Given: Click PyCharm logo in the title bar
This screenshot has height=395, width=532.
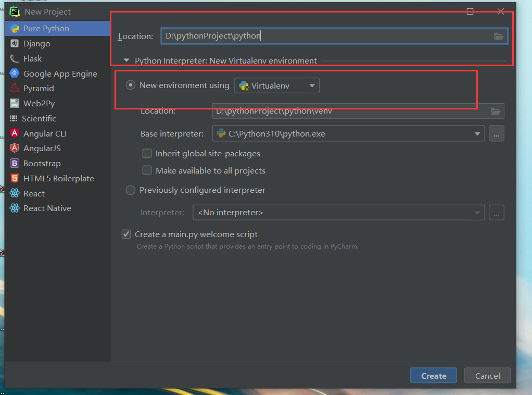Looking at the screenshot, I should tap(14, 11).
